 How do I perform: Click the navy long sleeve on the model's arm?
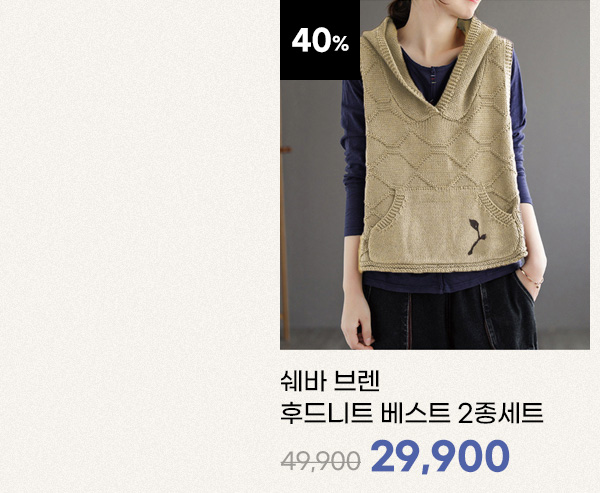tap(353, 161)
